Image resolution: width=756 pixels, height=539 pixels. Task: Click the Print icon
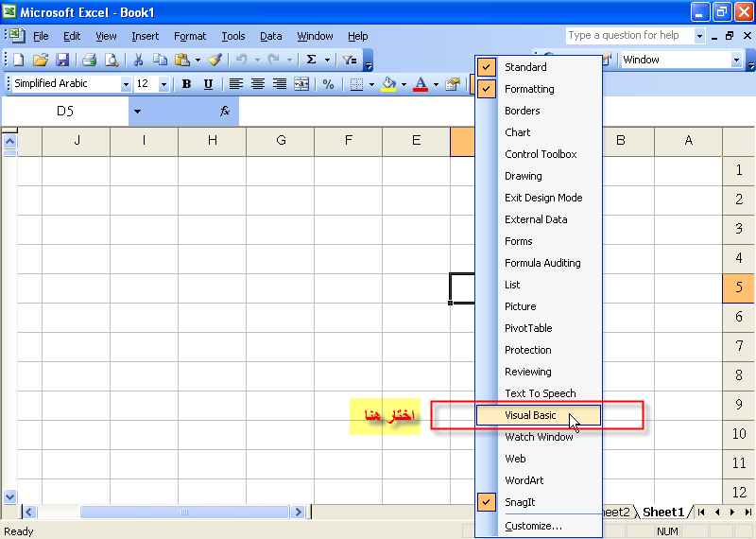pyautogui.click(x=89, y=60)
